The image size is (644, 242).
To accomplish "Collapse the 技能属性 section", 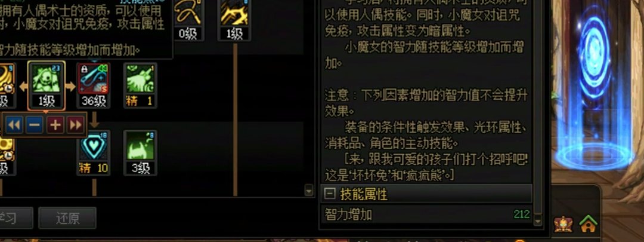I will 330,194.
